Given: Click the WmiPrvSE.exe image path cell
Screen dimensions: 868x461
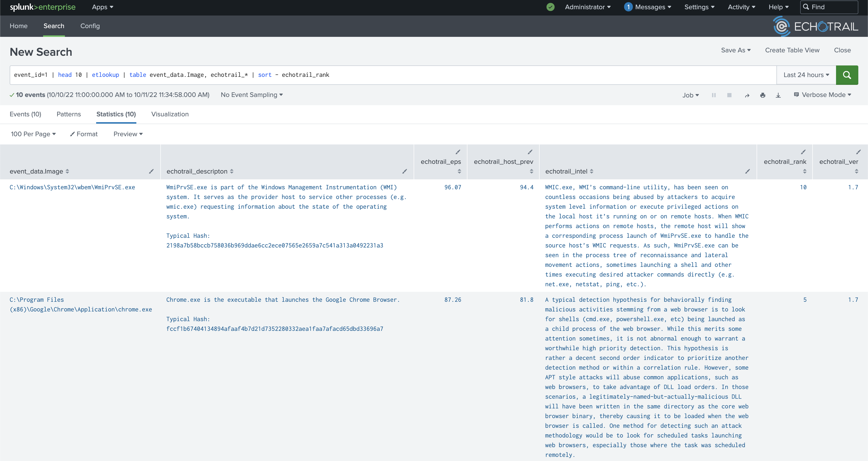Looking at the screenshot, I should (x=72, y=188).
